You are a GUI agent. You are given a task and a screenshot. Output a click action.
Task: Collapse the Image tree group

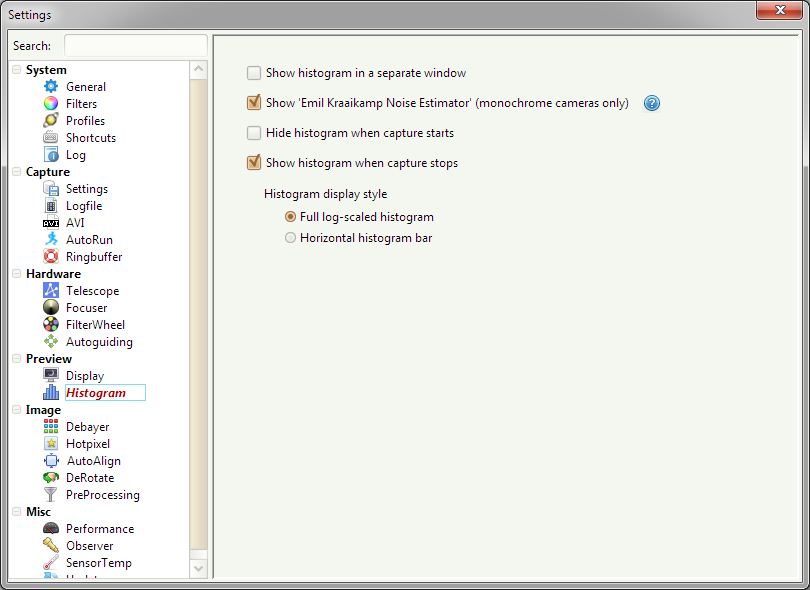[x=17, y=410]
